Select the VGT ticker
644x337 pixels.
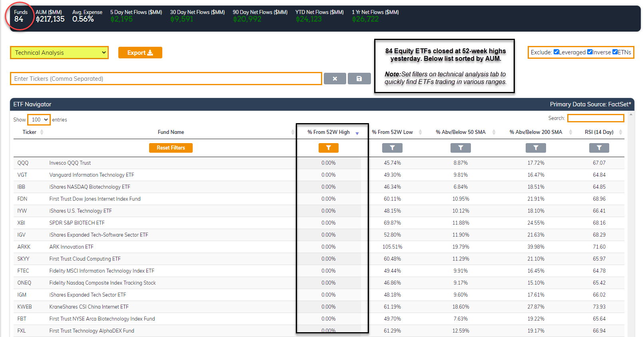tap(22, 175)
